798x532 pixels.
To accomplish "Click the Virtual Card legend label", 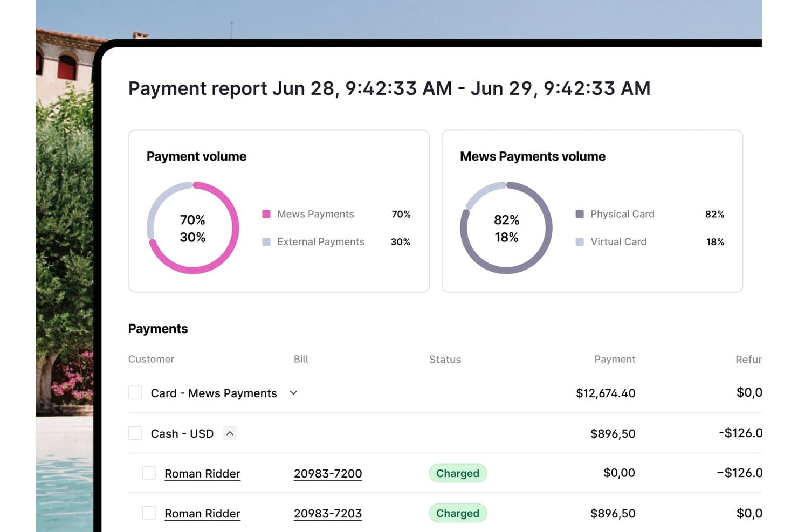I will 618,241.
